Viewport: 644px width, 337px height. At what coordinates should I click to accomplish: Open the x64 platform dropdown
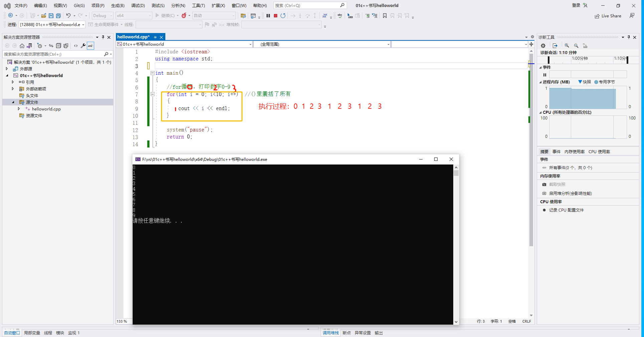pos(134,16)
